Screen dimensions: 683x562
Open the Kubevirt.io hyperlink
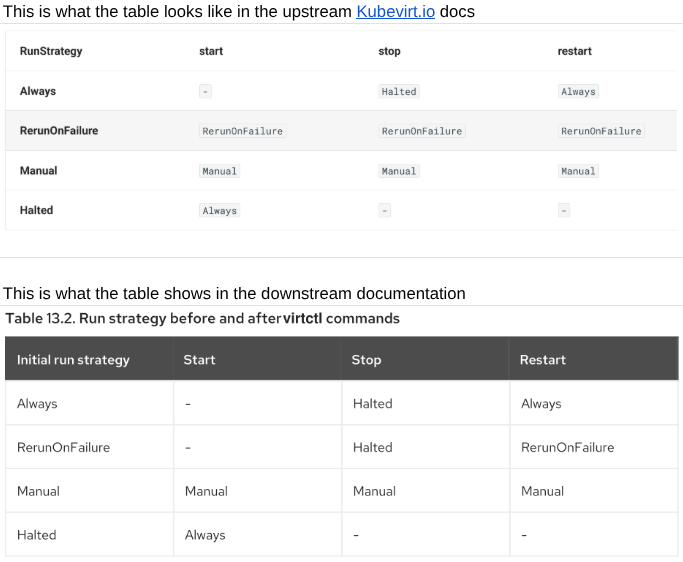pos(395,11)
